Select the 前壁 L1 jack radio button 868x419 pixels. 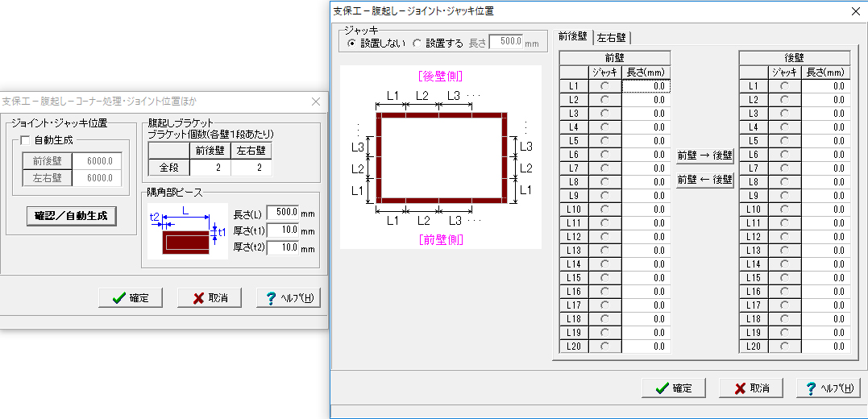(604, 85)
